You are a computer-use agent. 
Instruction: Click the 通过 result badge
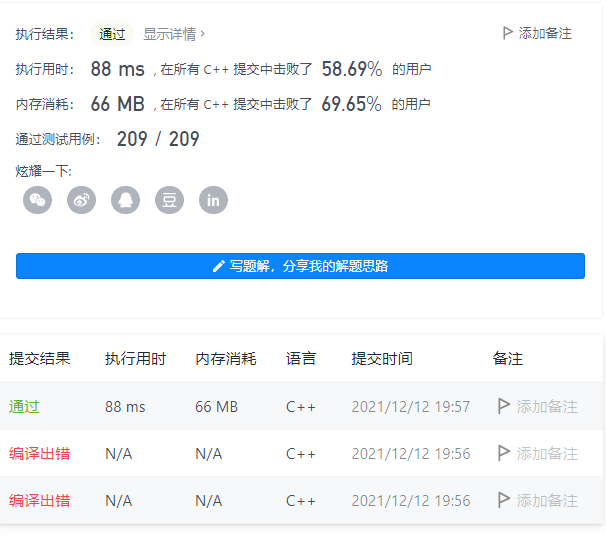[x=112, y=34]
